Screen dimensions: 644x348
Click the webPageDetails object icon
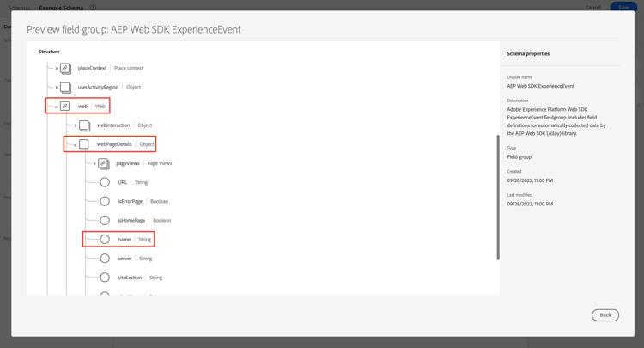pos(84,144)
